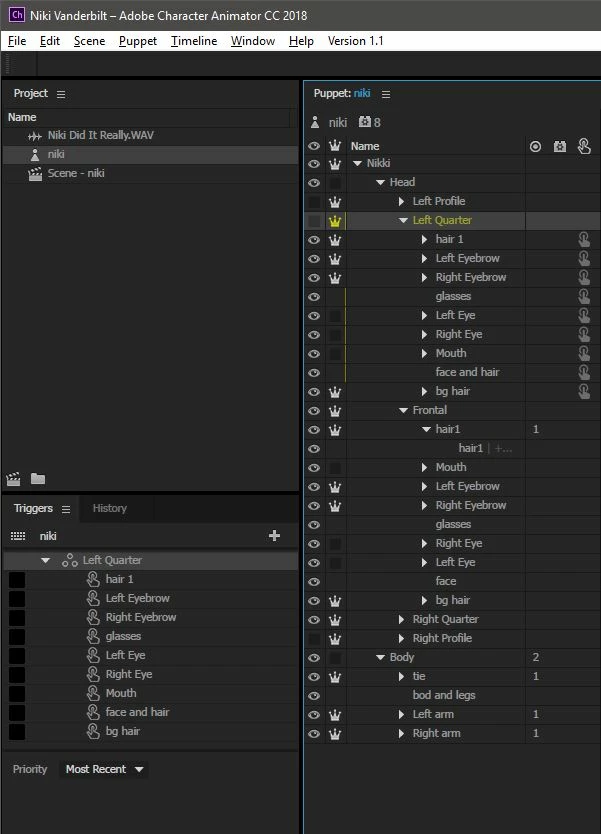Toggle the crown on the Right Profile layer

(335, 639)
